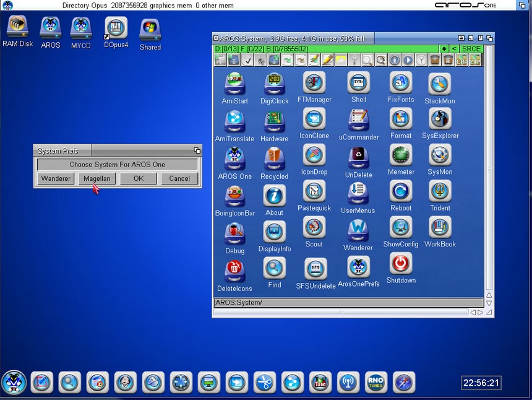Choose the Magellan button in System Prefs
Viewport: 532px width, 400px height.
click(x=97, y=178)
